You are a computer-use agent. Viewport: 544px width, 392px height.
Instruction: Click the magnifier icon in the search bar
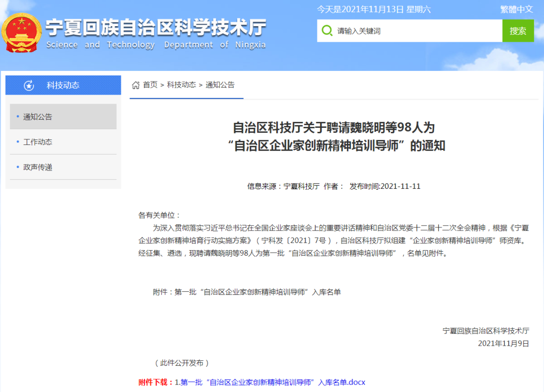[326, 31]
